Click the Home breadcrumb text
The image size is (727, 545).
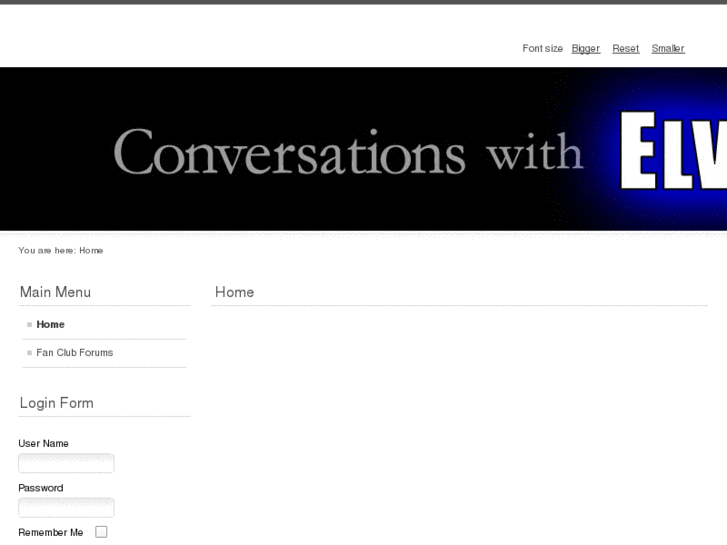pos(91,250)
